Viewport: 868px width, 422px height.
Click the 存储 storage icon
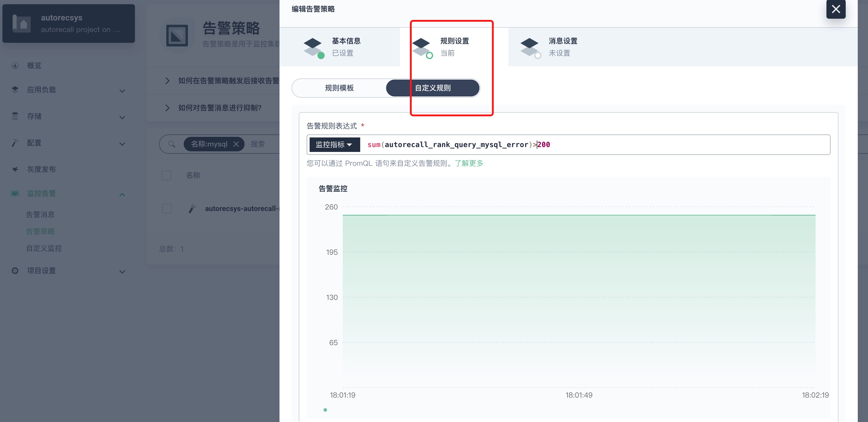point(15,116)
